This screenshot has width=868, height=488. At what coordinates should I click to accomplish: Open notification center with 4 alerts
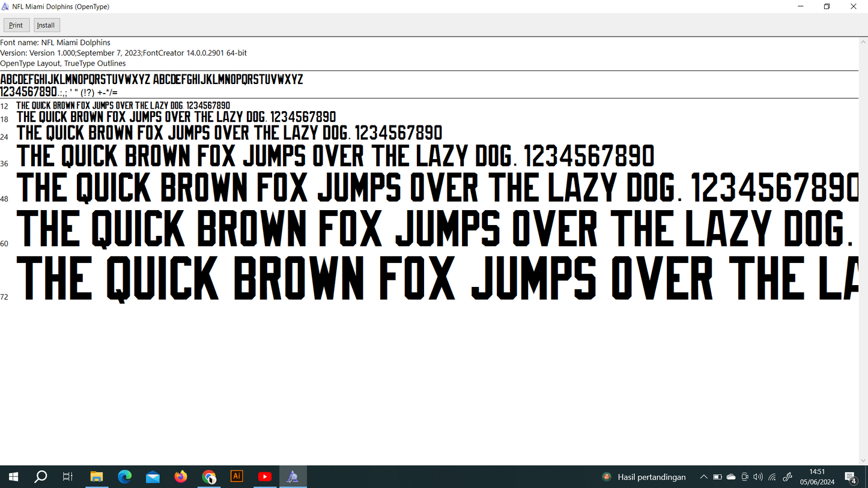[851, 477]
